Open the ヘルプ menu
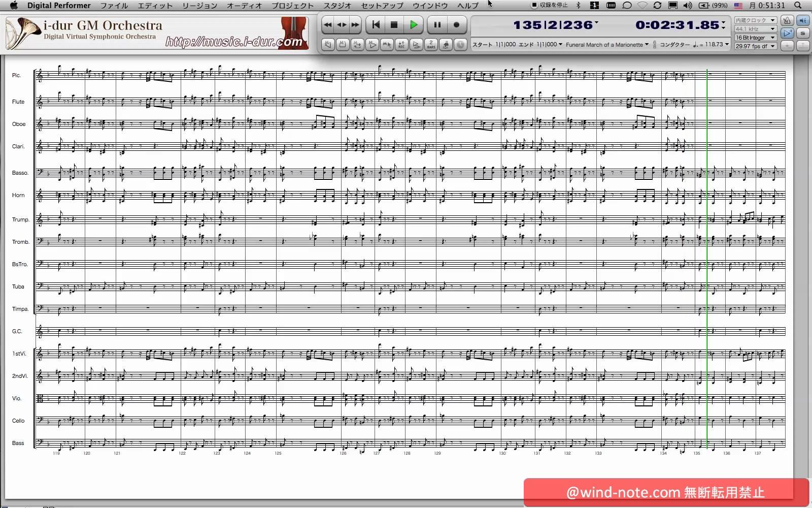The width and height of the screenshot is (812, 508). (x=468, y=6)
